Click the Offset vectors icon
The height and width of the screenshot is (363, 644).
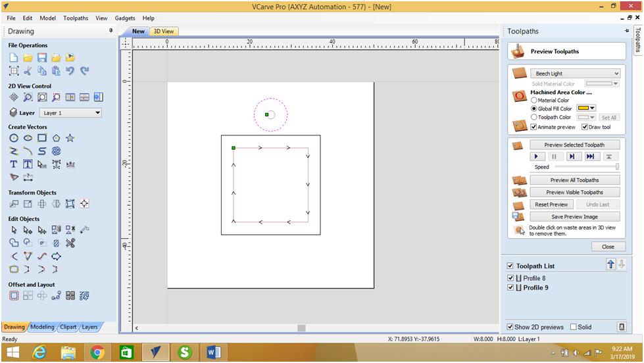coord(14,296)
